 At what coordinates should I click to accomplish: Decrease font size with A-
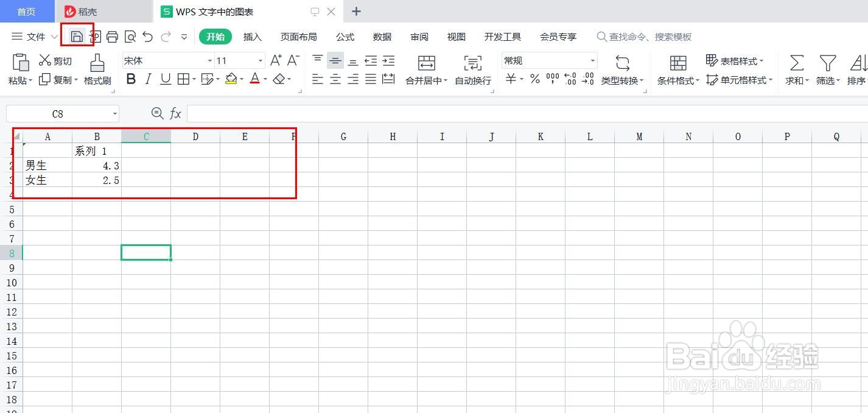point(293,60)
